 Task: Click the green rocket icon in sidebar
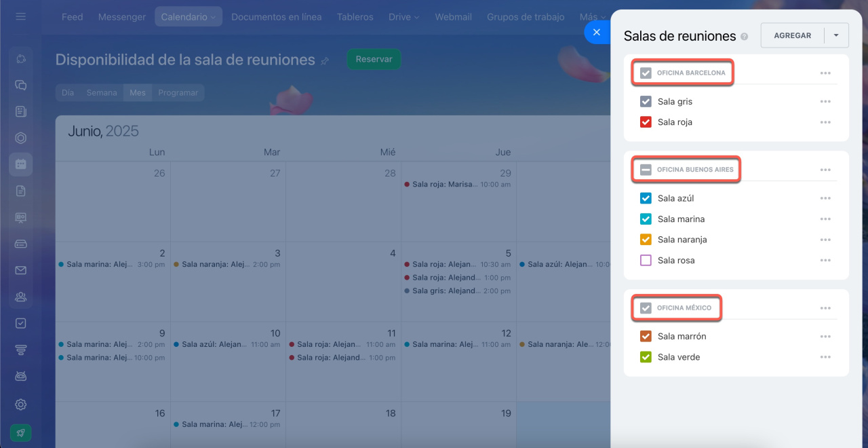pos(21,433)
